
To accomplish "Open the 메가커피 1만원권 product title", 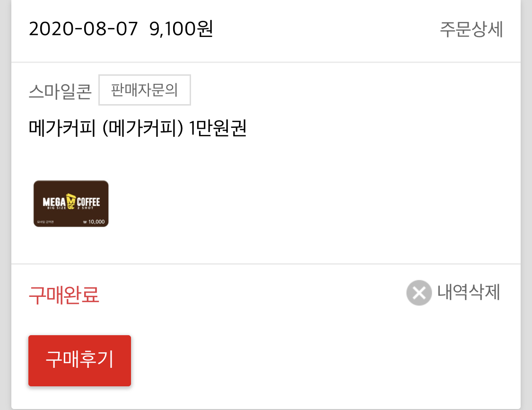I will click(138, 128).
